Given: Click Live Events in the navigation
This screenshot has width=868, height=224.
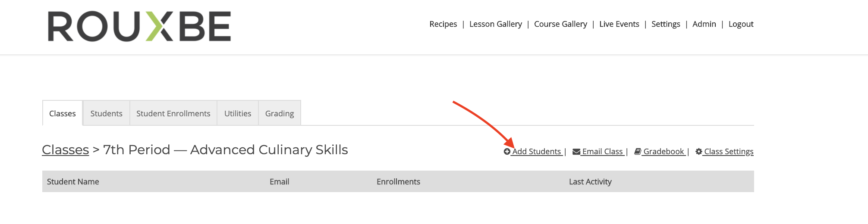Looking at the screenshot, I should pos(619,24).
